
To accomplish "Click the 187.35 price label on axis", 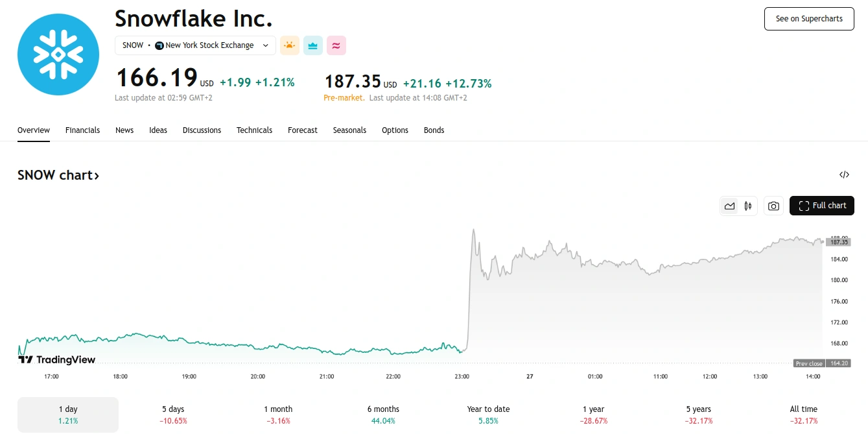I will (838, 242).
